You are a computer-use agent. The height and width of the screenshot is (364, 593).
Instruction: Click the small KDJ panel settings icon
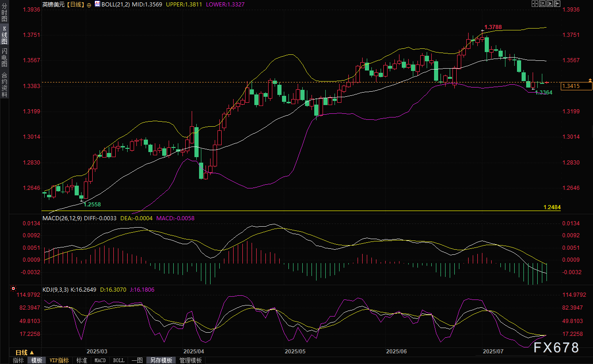[12, 289]
